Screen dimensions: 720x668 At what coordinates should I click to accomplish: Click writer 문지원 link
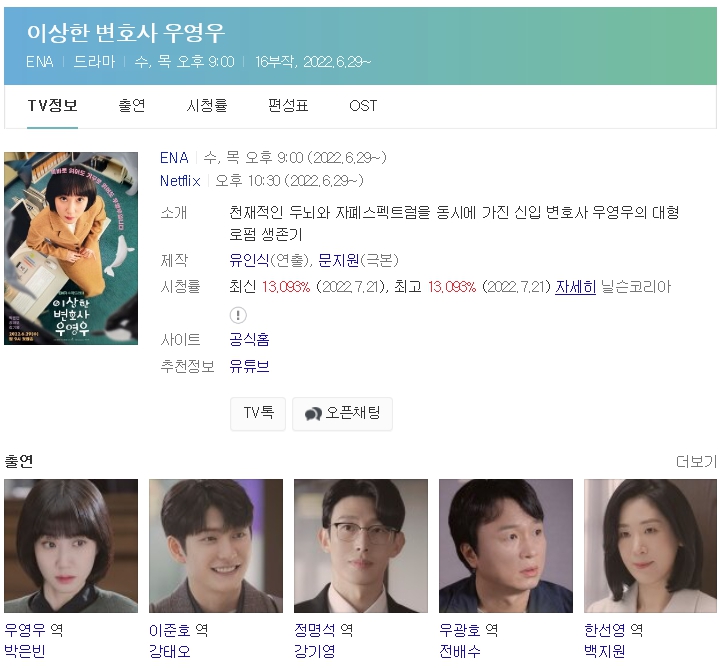click(338, 261)
